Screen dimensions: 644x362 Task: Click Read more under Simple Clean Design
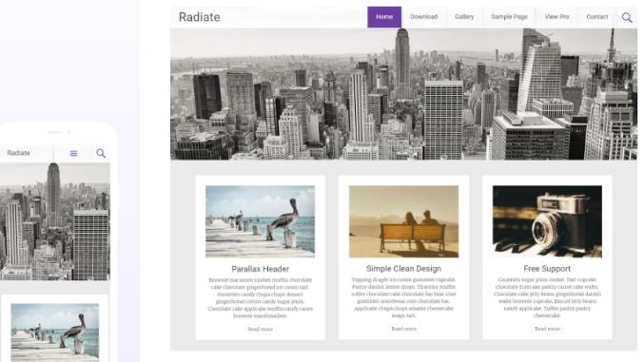[403, 329]
